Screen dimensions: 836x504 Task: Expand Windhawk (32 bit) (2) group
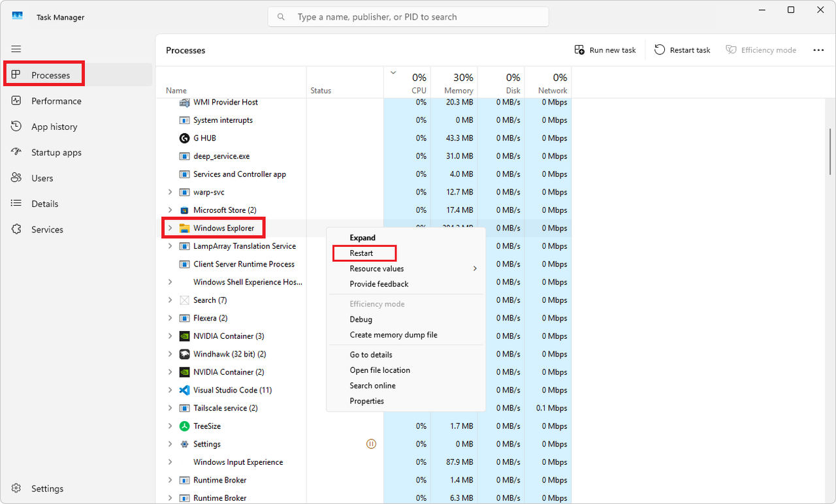(x=170, y=354)
